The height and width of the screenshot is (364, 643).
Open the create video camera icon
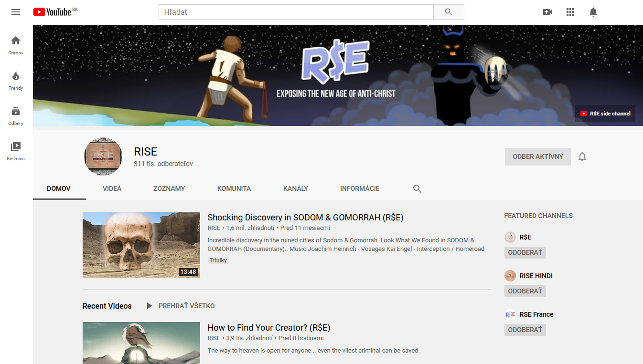click(x=547, y=12)
